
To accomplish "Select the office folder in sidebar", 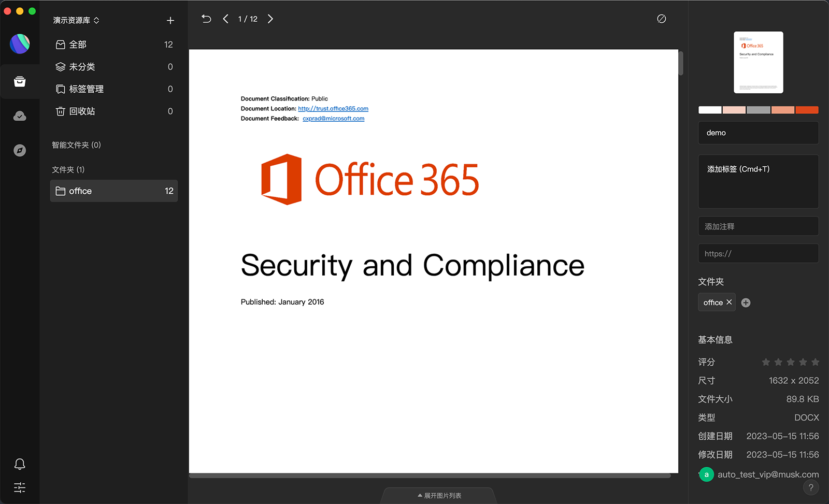I will click(x=114, y=191).
